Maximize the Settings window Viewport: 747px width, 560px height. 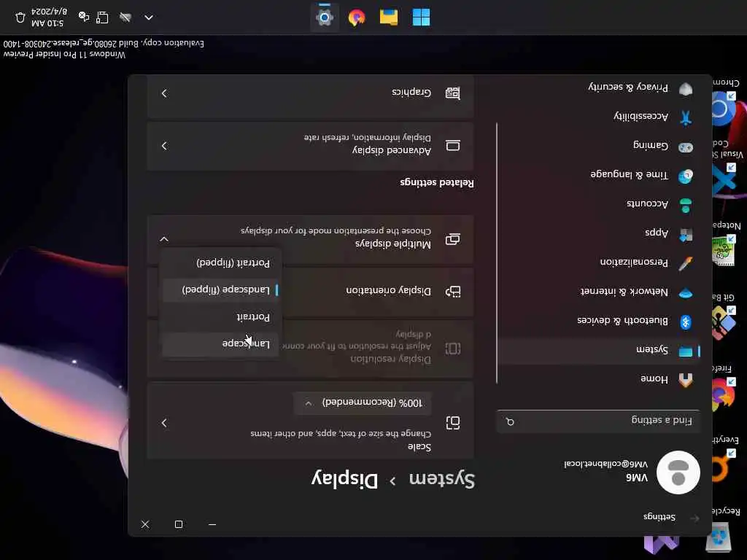tap(179, 524)
